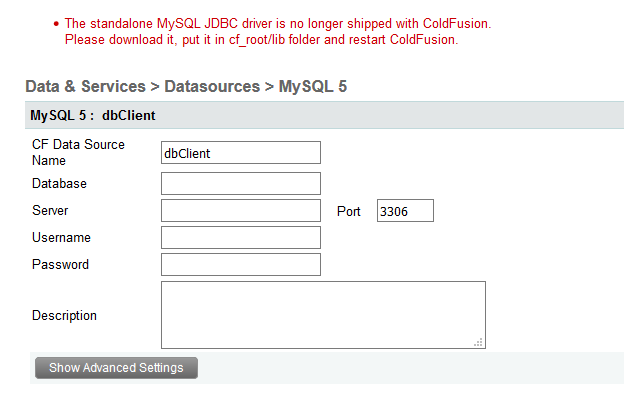Screen dimensions: 624x409
Task: Click inside the Description text area
Action: (x=323, y=315)
